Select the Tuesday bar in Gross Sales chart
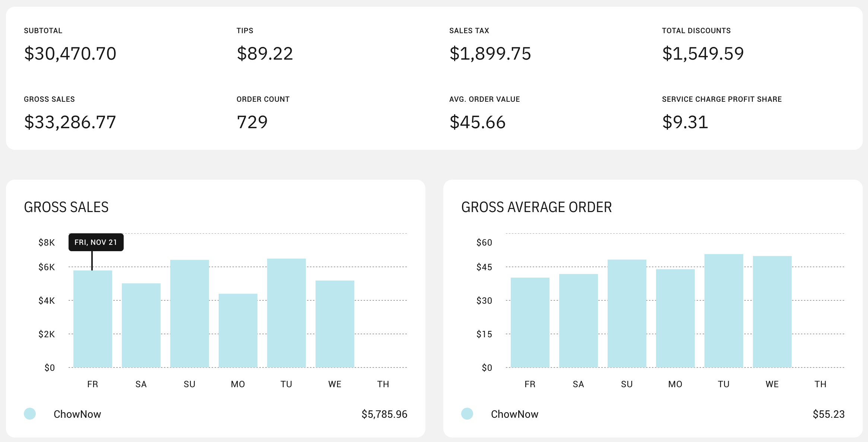868x442 pixels. [x=286, y=312]
